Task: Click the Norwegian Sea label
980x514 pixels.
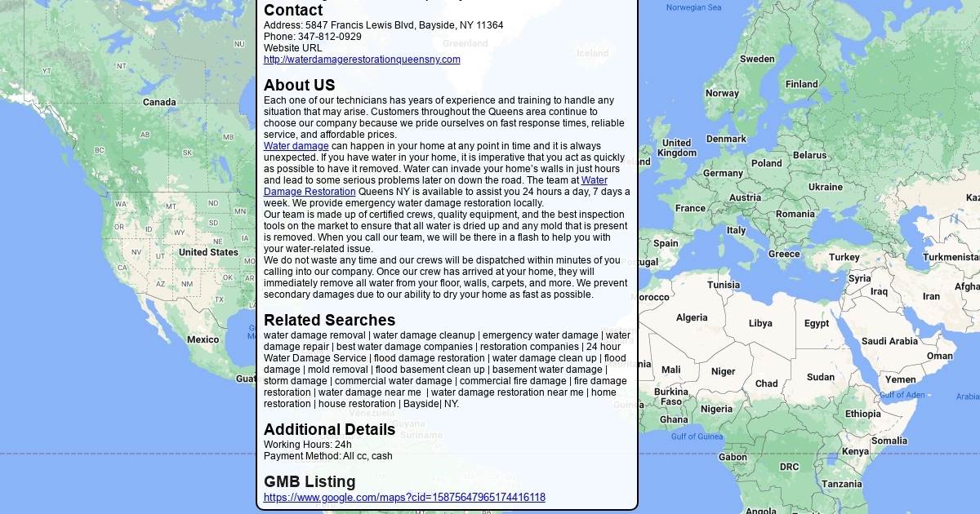Action: pyautogui.click(x=693, y=7)
